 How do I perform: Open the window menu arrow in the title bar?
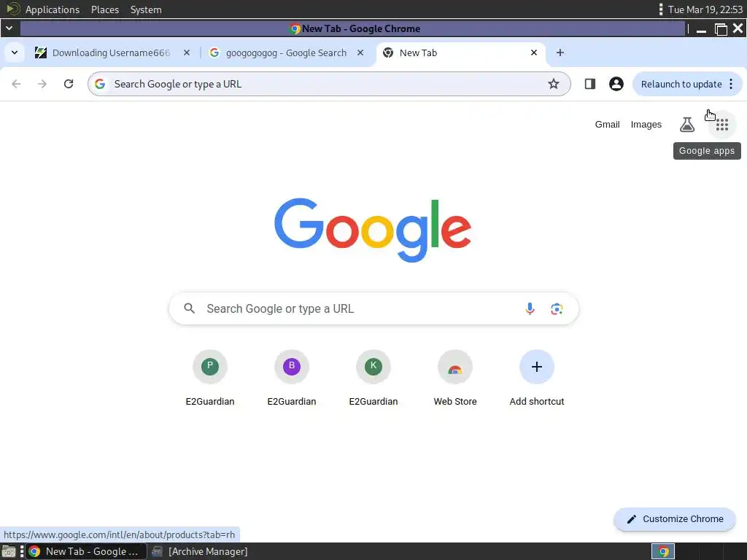click(9, 28)
